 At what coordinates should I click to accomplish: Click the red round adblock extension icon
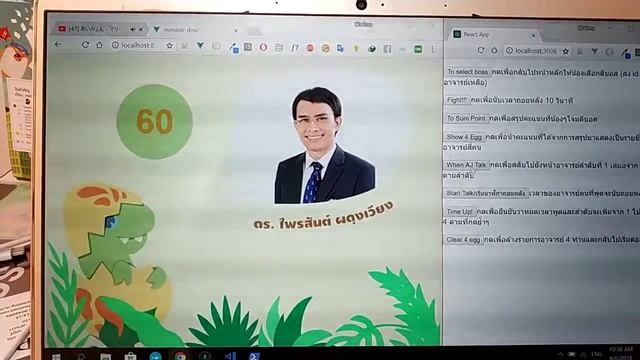coord(310,49)
